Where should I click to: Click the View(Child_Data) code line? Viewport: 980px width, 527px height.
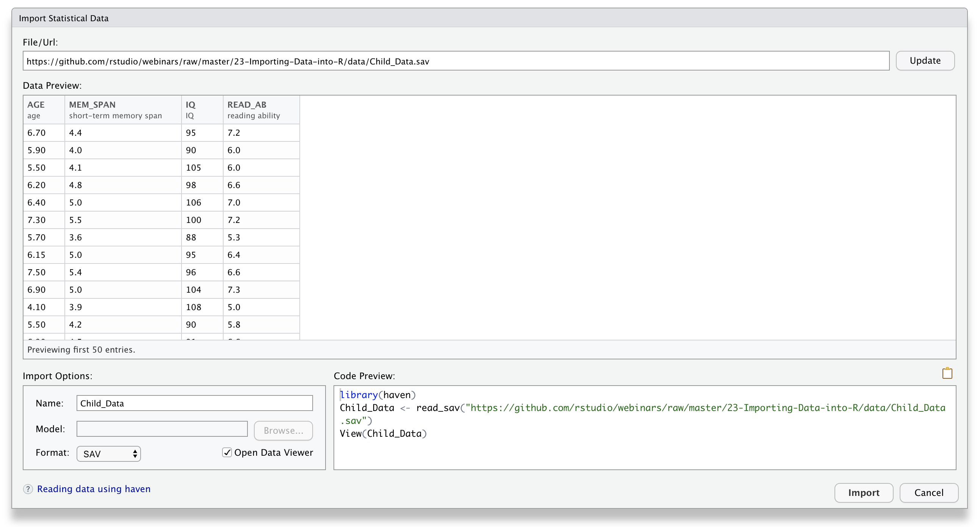pyautogui.click(x=383, y=434)
